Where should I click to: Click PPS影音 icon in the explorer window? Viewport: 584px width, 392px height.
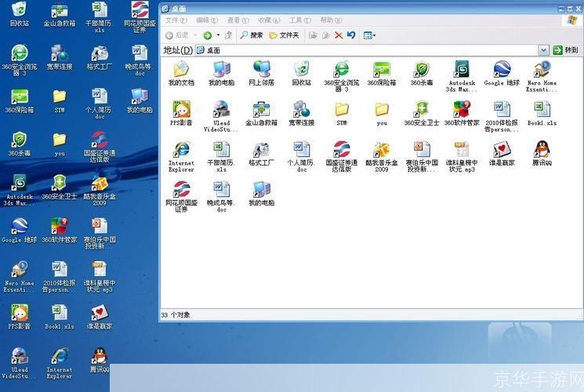click(x=181, y=109)
